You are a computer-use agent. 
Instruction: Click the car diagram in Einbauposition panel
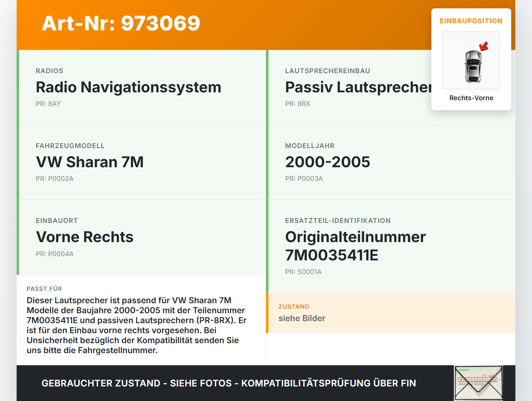[471, 60]
